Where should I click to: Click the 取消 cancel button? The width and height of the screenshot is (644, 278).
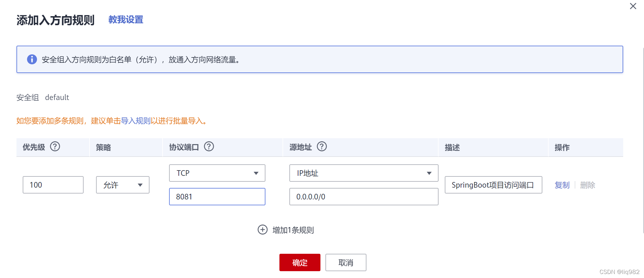(x=346, y=262)
